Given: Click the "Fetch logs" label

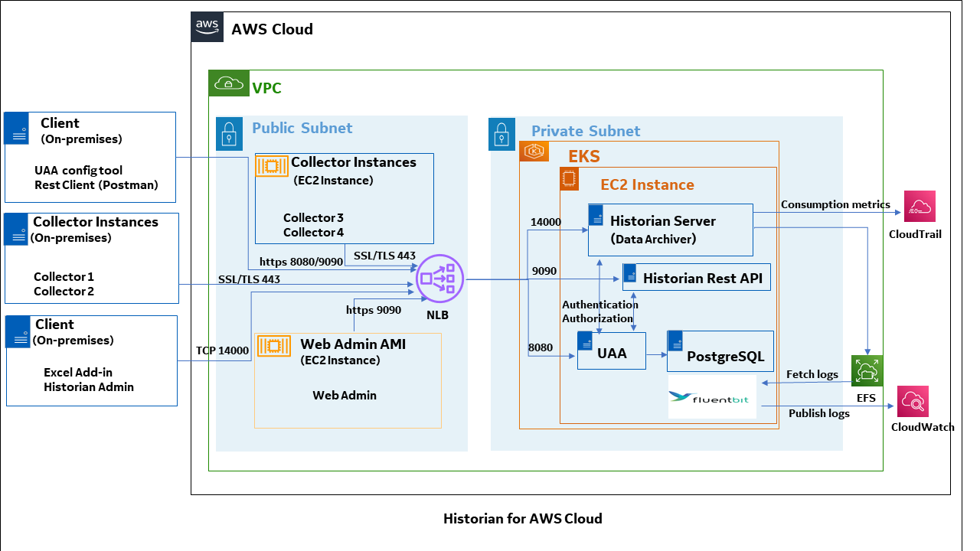Looking at the screenshot, I should [x=812, y=375].
